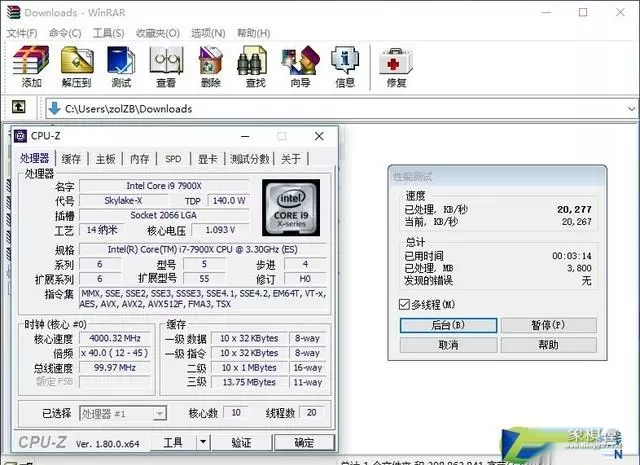Open the Processor #1 selection dropdown
The height and width of the screenshot is (465, 640).
pyautogui.click(x=123, y=414)
